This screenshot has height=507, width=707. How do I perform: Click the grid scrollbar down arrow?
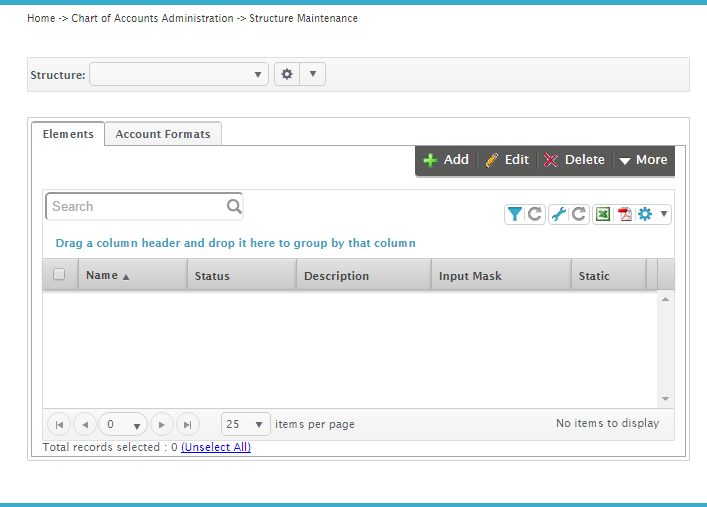coord(666,399)
